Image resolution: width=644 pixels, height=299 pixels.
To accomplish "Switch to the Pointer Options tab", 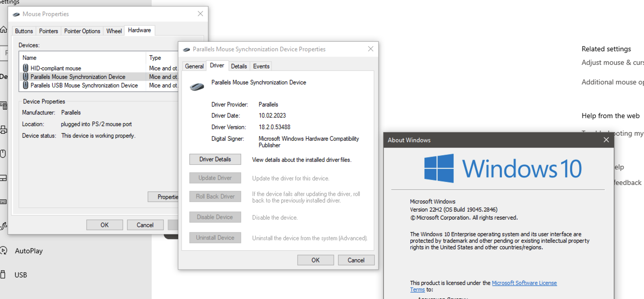I will [82, 31].
